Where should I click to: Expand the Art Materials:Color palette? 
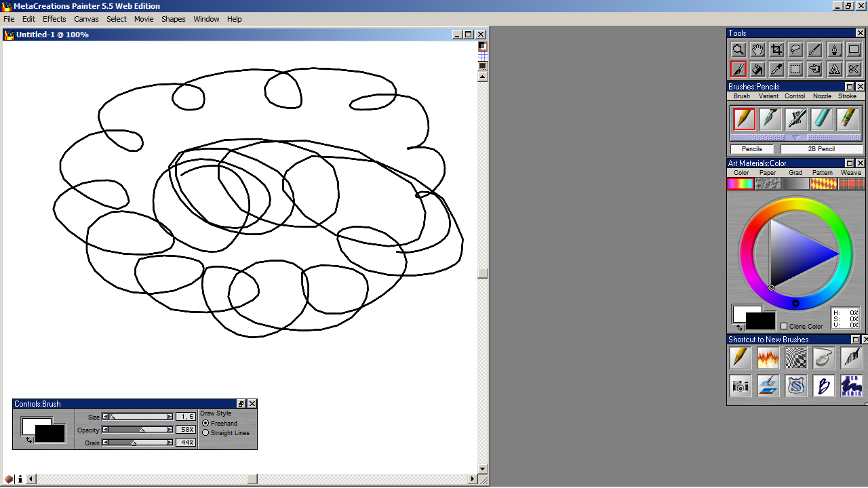[x=850, y=163]
